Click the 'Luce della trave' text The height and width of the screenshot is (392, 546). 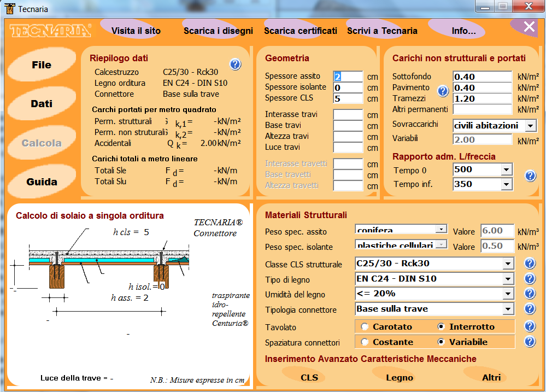pos(71,378)
